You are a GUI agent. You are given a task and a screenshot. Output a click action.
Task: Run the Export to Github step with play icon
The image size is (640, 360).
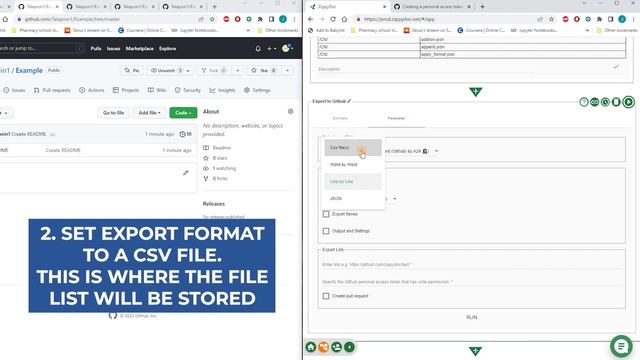tap(629, 102)
